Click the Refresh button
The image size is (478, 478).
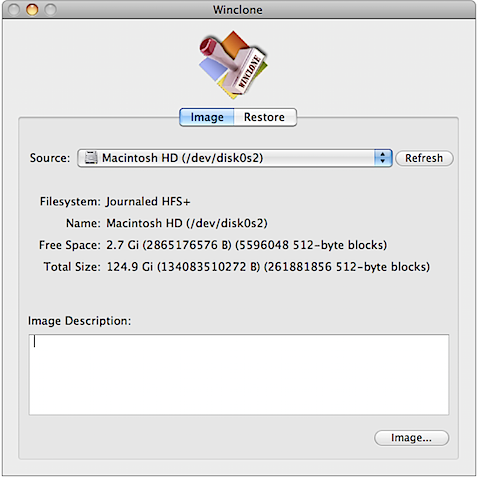424,158
